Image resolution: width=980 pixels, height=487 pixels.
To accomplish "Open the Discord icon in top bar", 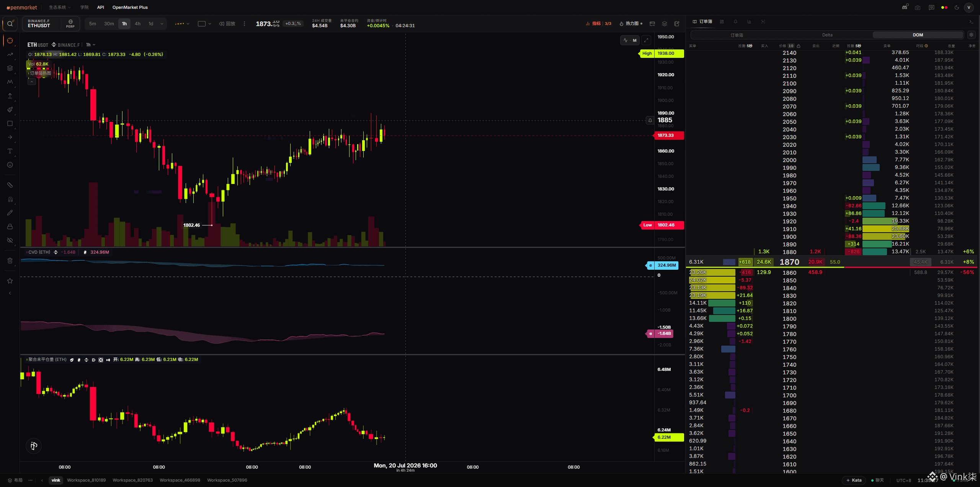I will click(905, 7).
